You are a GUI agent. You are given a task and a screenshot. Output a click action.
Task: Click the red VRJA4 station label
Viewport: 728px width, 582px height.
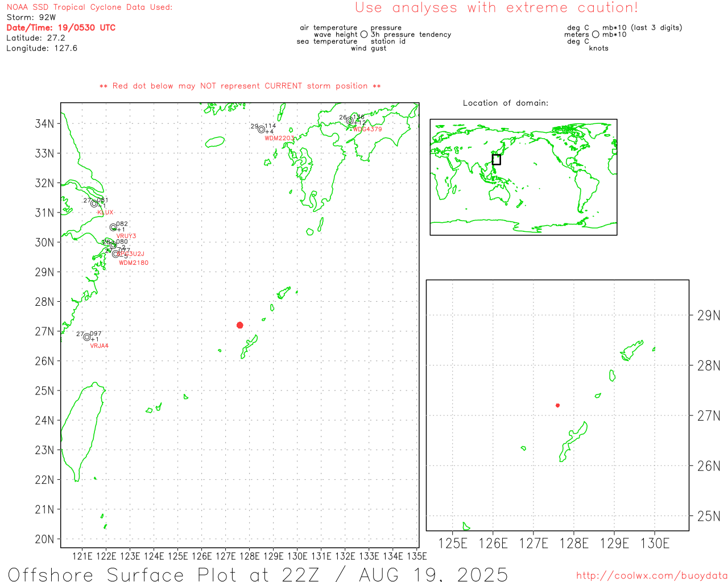pos(99,346)
